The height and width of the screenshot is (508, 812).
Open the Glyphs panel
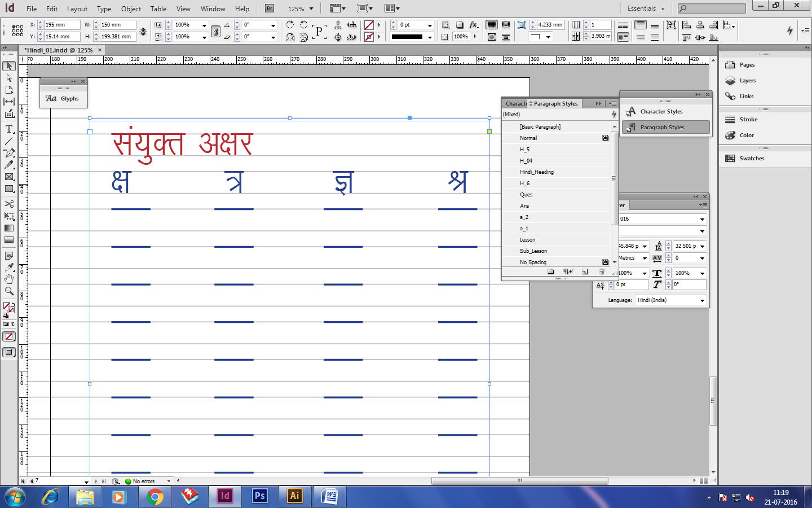[63, 99]
